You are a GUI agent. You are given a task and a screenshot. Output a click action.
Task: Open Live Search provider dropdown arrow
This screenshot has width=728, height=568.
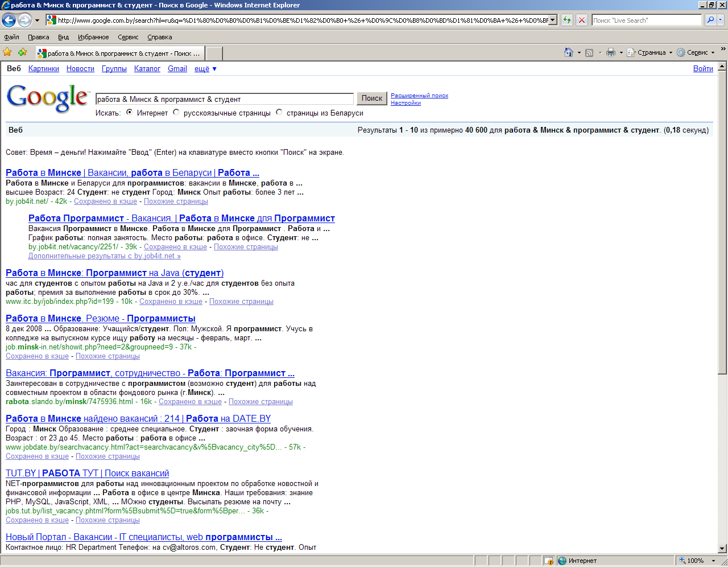[x=721, y=20]
